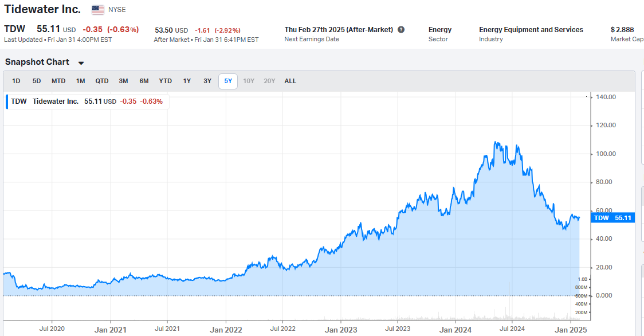Click the NYSE exchange label

pyautogui.click(x=117, y=9)
